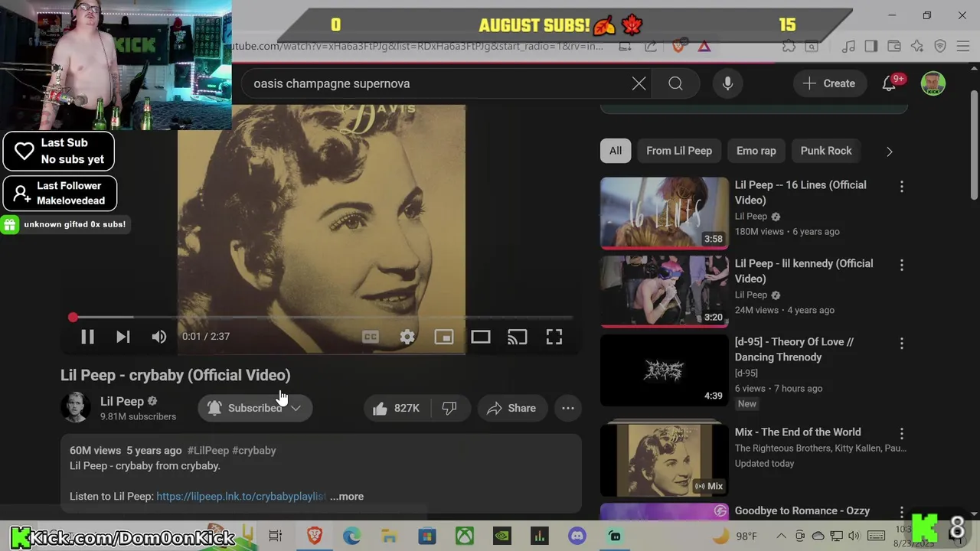980x551 pixels.
Task: Open the 16 Lines video thumbnail
Action: 665,214
